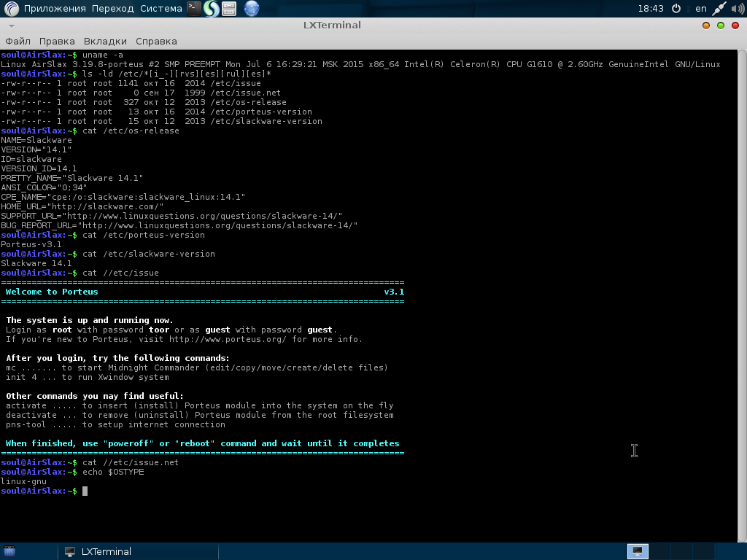747x560 pixels.
Task: Click "/etc/issue.net" in ls listing
Action: (245, 93)
